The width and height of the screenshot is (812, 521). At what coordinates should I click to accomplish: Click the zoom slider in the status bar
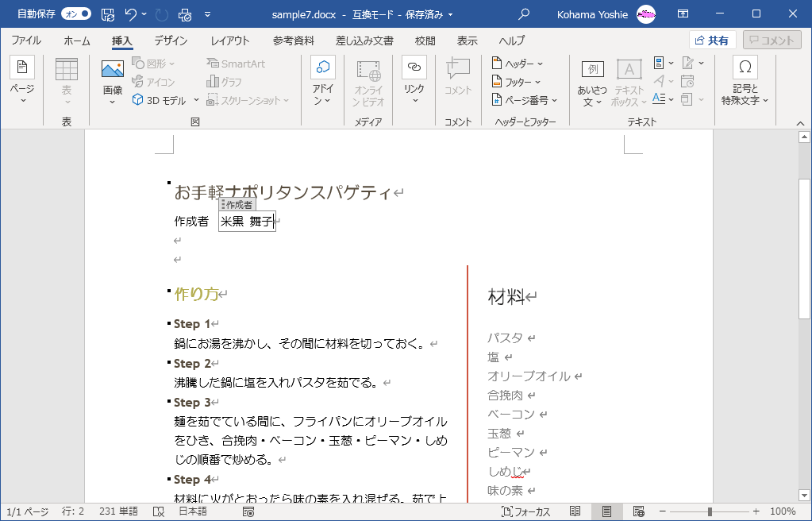(710, 511)
